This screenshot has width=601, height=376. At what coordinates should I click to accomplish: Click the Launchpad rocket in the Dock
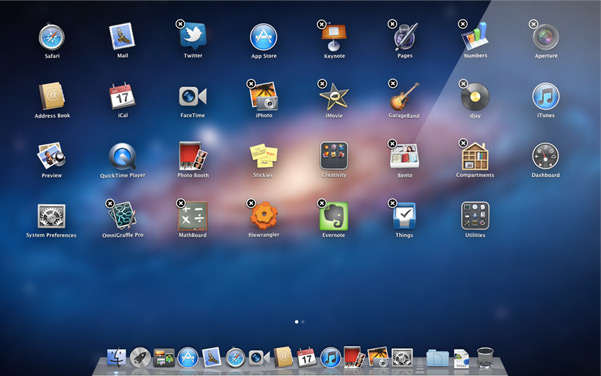point(140,358)
